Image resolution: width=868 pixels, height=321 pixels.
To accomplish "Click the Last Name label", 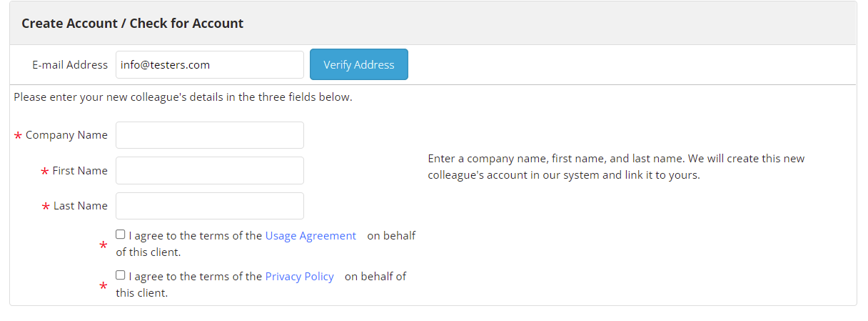I will click(x=81, y=206).
